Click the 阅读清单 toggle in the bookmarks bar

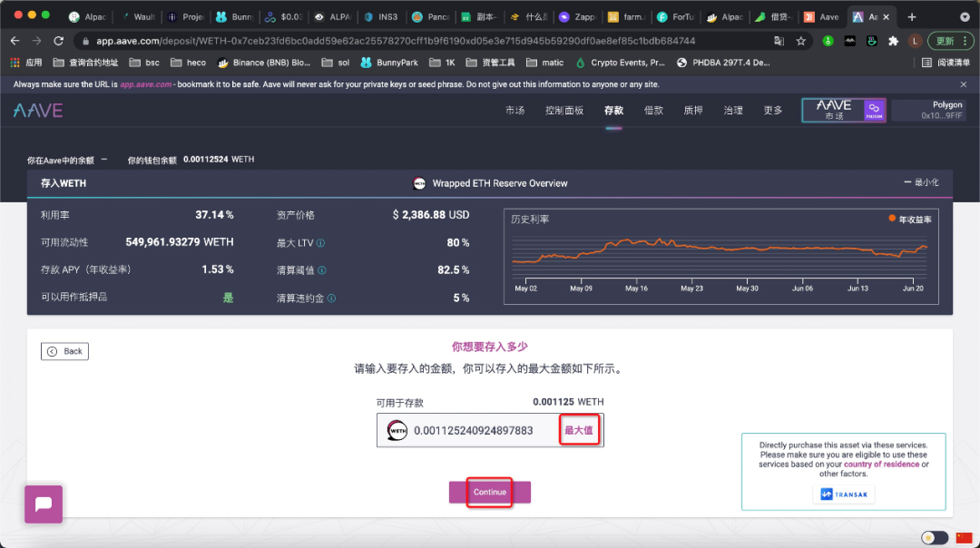coord(948,62)
